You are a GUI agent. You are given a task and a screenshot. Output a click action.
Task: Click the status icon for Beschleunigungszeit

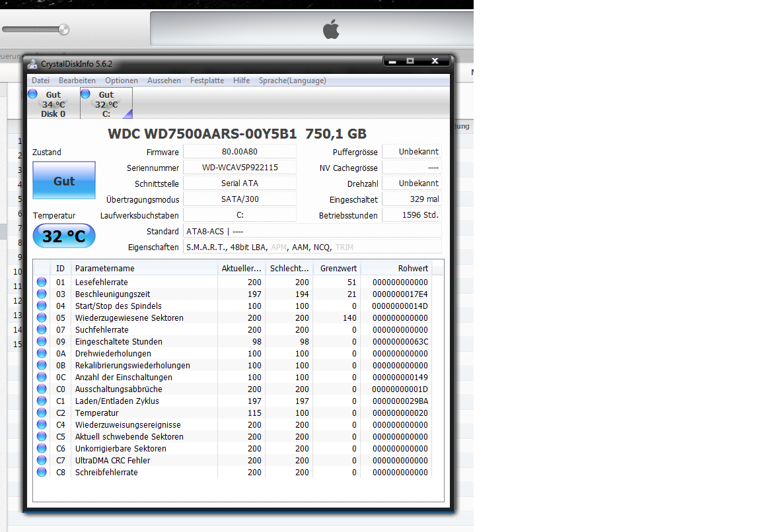[42, 294]
